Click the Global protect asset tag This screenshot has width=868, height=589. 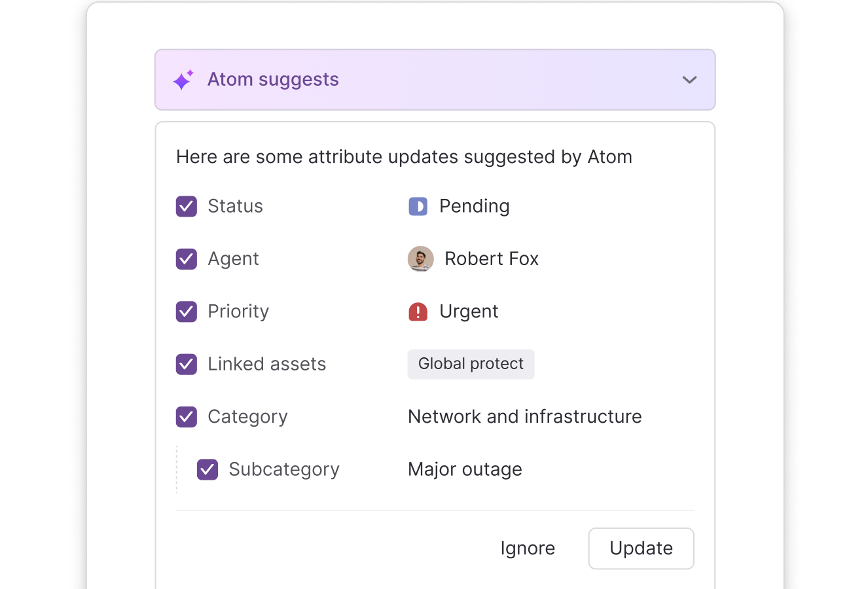click(471, 364)
